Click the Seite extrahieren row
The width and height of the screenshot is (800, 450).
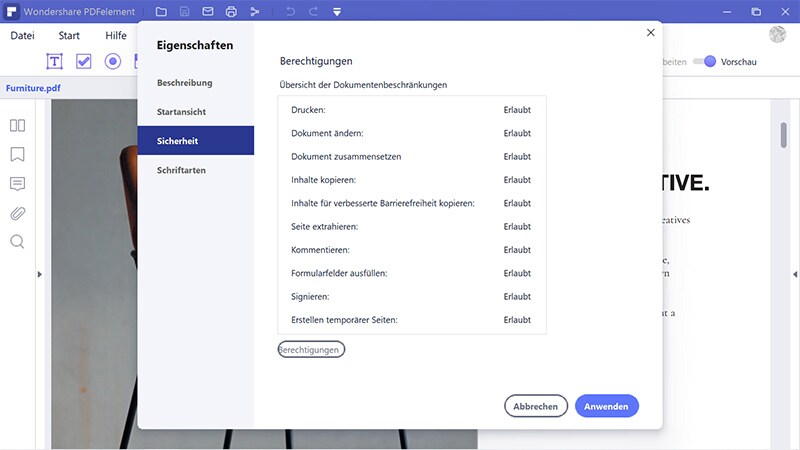click(x=411, y=227)
